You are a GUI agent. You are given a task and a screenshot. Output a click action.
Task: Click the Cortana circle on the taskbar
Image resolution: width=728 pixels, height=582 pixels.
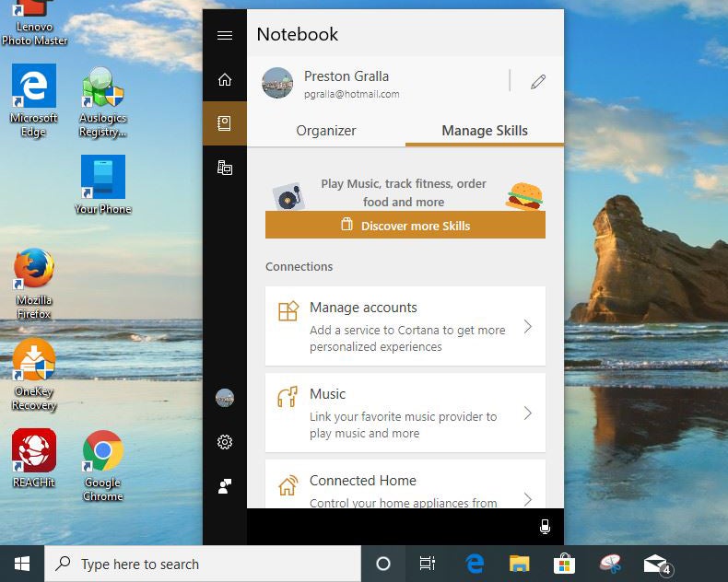(383, 564)
